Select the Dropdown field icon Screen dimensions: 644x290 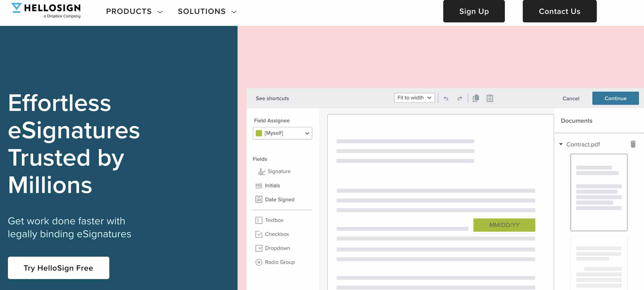[258, 248]
